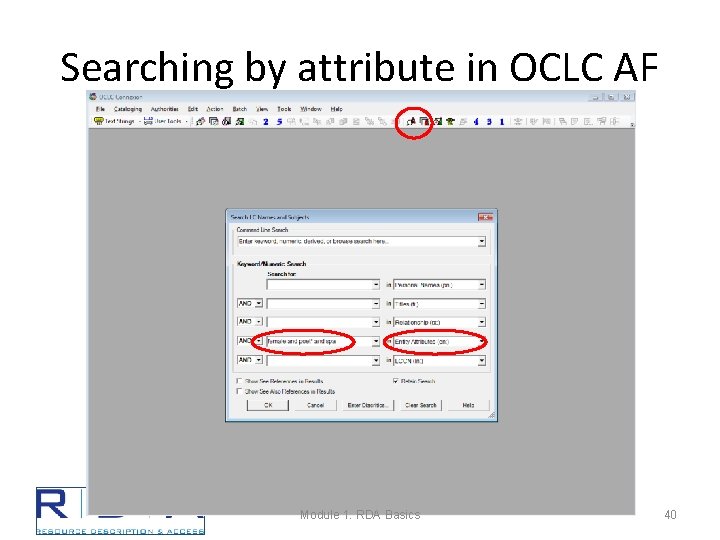The image size is (720, 540).
Task: Open the Relationship index dropdown
Action: point(481,322)
